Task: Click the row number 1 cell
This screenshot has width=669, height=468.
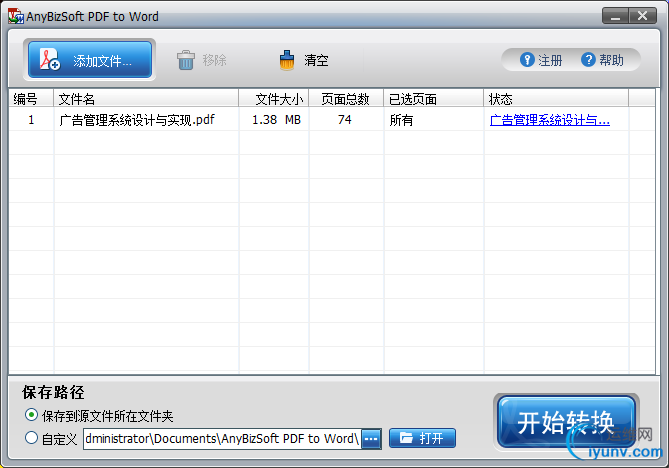Action: click(x=31, y=120)
